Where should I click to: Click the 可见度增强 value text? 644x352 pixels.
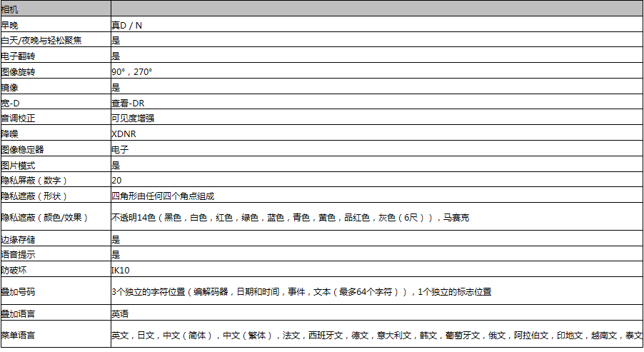click(133, 119)
